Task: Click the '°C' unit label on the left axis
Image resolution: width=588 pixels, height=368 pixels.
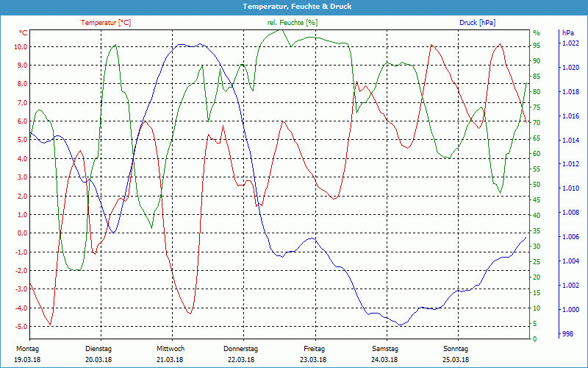Action: pos(24,33)
